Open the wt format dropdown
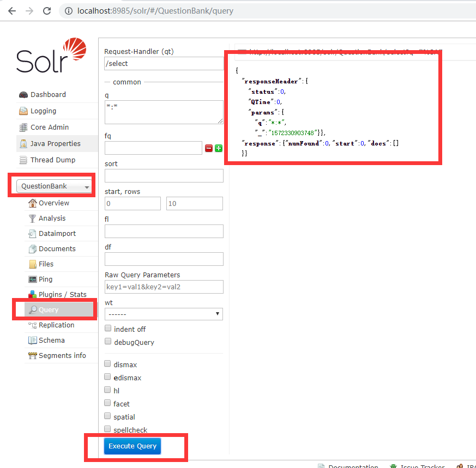The height and width of the screenshot is (468, 476). [164, 314]
